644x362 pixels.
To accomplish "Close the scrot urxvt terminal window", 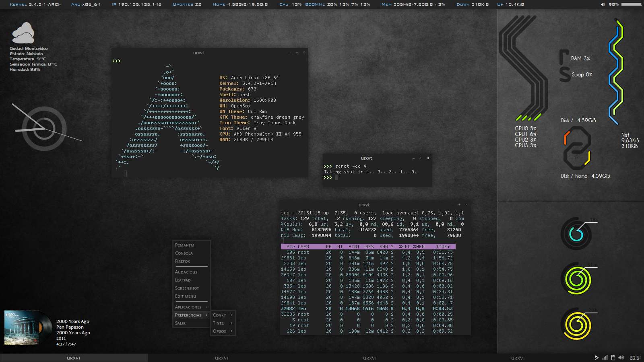I will [x=428, y=158].
